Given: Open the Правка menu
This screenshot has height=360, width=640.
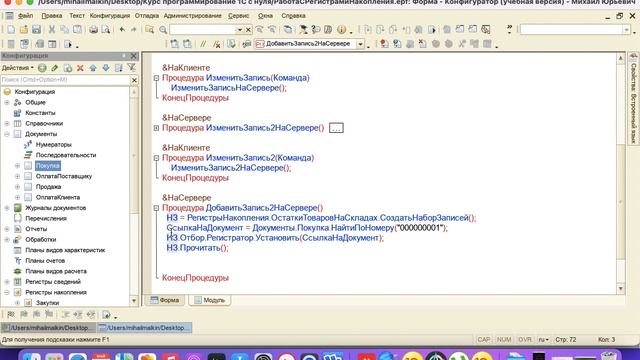Looking at the screenshot, I should coord(52,16).
